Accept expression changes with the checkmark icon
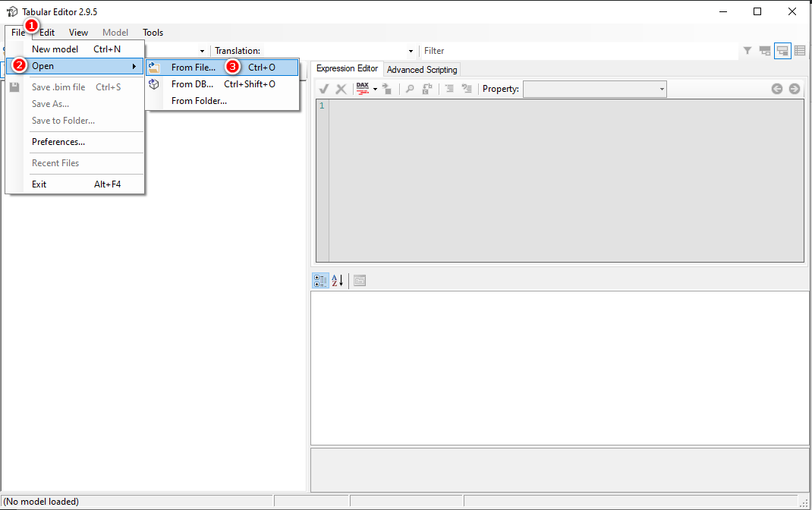Image resolution: width=812 pixels, height=510 pixels. click(x=324, y=89)
